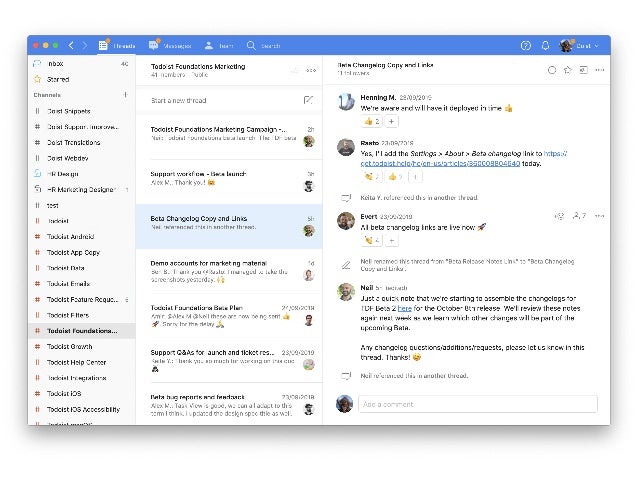Add reaction to Evert's comment
This screenshot has width=638, height=479.
pyautogui.click(x=391, y=241)
